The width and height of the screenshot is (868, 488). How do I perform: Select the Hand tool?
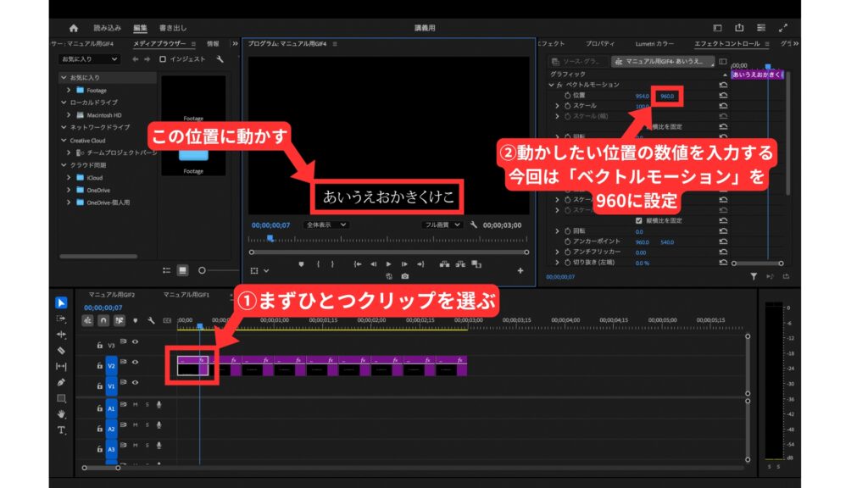(x=61, y=413)
